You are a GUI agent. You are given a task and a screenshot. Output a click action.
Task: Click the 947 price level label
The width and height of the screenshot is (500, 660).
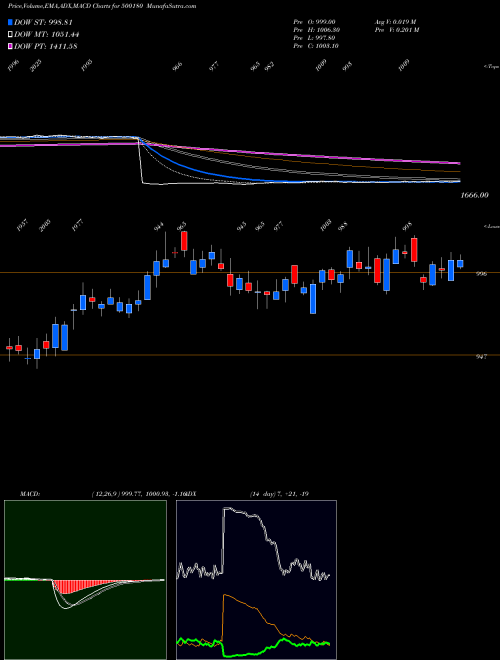pos(481,357)
